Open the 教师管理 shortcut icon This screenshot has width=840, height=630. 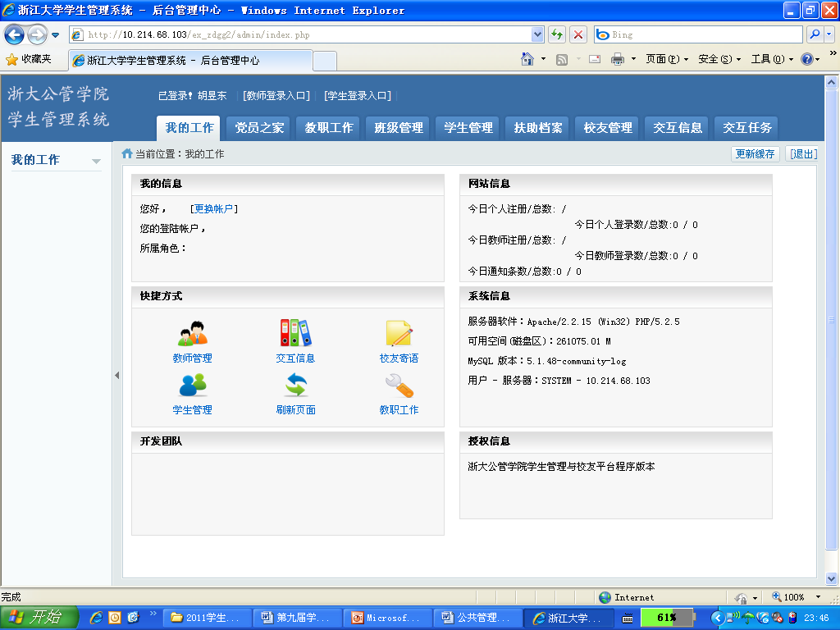click(193, 334)
